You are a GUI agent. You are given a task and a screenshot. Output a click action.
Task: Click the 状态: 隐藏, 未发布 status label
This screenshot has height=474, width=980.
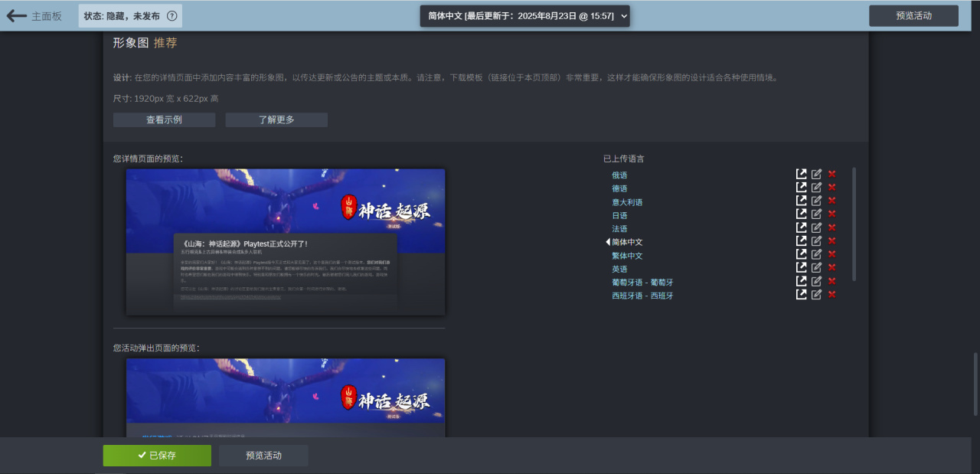click(x=122, y=15)
